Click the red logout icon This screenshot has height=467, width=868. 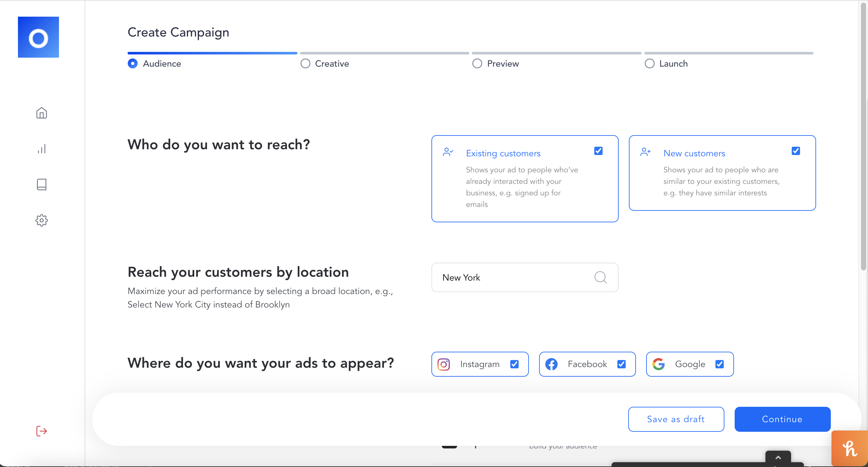pyautogui.click(x=41, y=431)
